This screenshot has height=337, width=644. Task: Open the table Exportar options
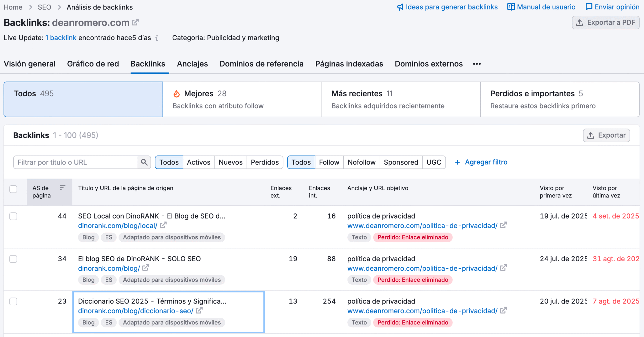pos(606,135)
